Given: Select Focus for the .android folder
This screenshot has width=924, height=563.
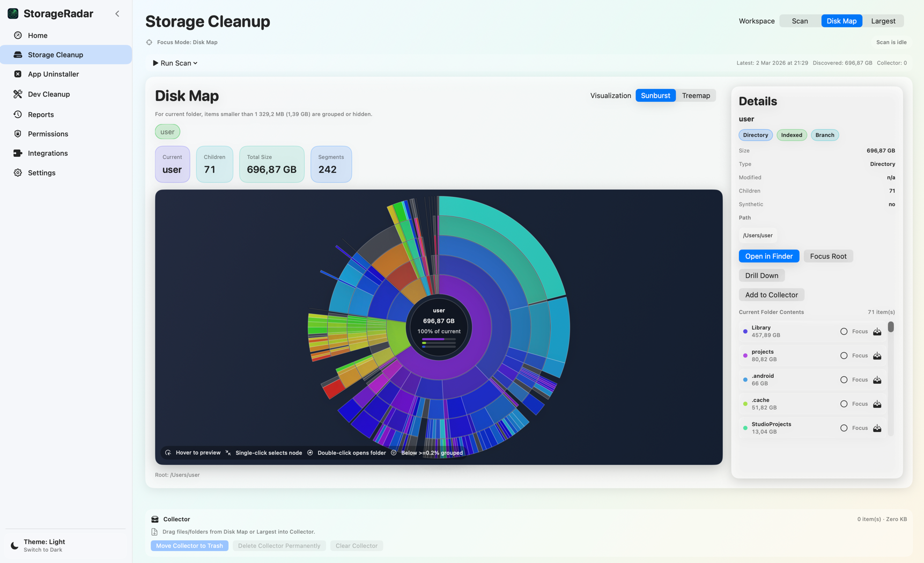Looking at the screenshot, I should (842, 379).
